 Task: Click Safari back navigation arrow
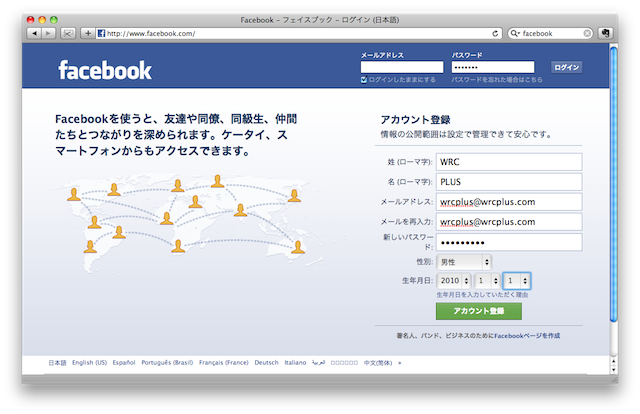pyautogui.click(x=34, y=33)
